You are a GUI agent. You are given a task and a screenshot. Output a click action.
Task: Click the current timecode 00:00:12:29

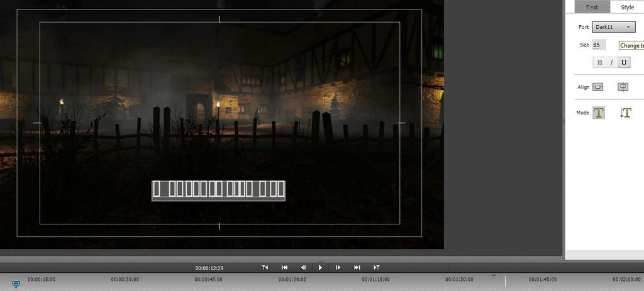[x=209, y=268]
